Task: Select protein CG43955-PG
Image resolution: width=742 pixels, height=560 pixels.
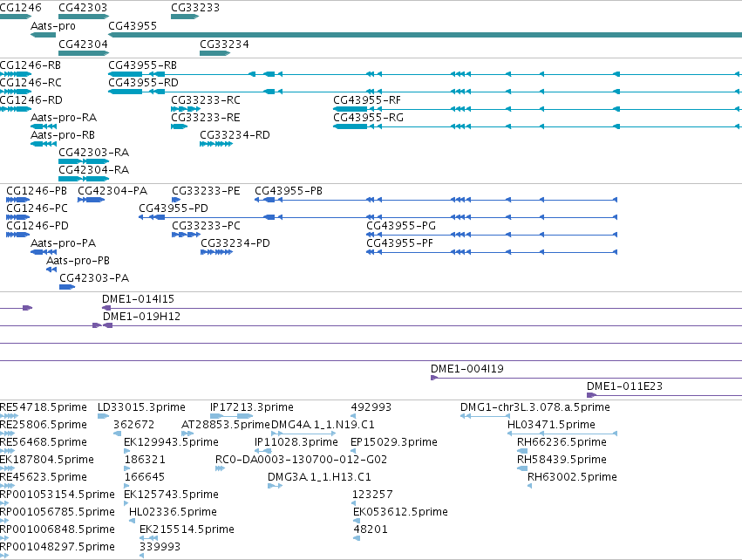Action: click(x=401, y=226)
